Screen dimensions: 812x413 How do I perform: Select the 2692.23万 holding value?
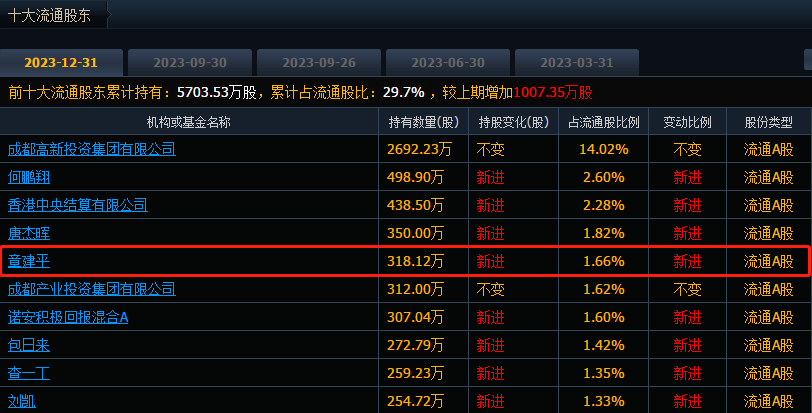coord(419,149)
